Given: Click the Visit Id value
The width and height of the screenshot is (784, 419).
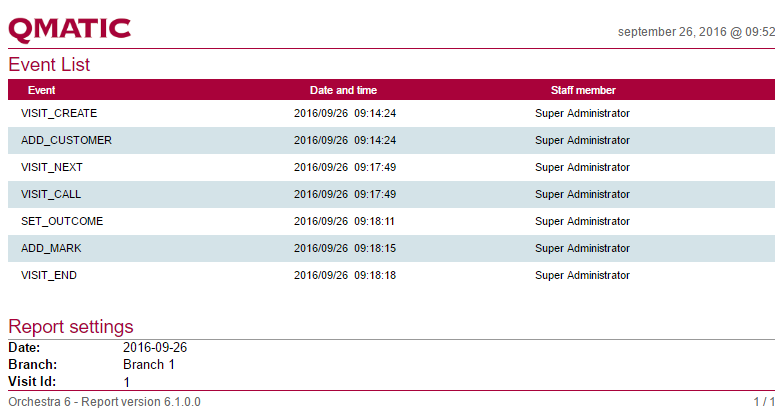Looking at the screenshot, I should click(127, 382).
